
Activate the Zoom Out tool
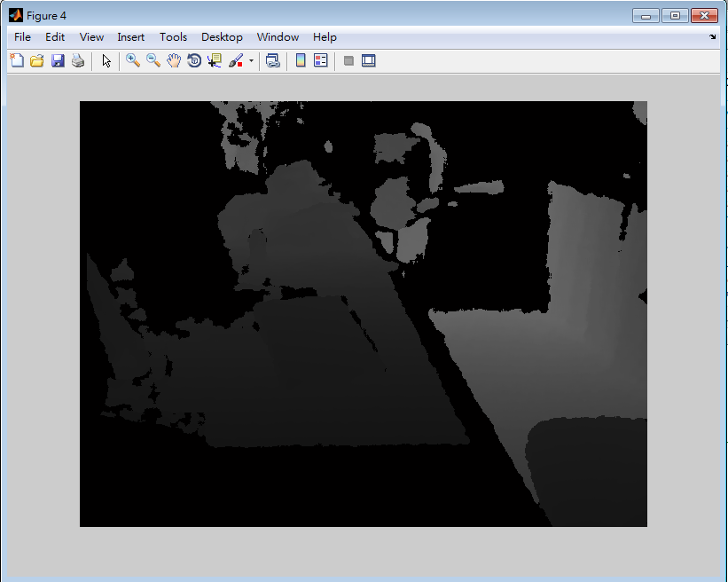[153, 60]
